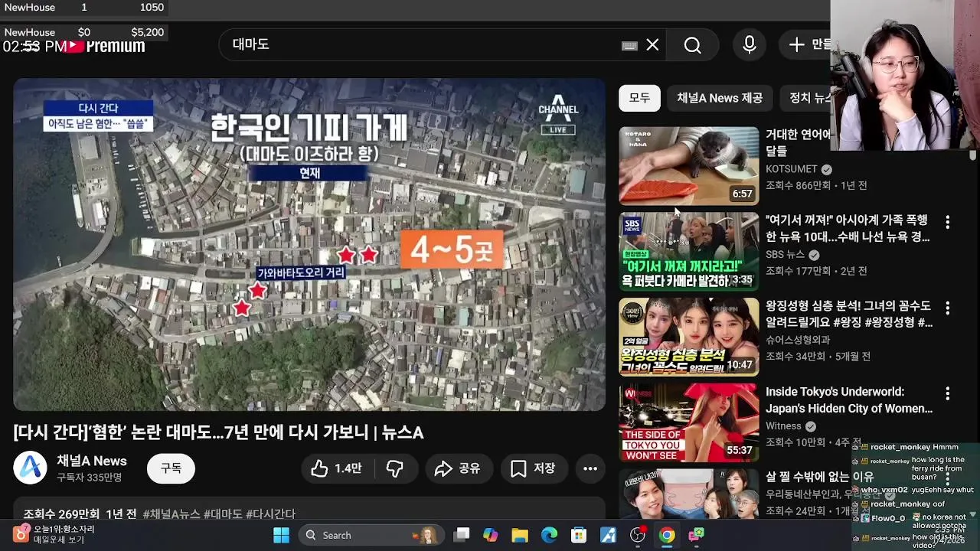Image resolution: width=980 pixels, height=551 pixels.
Task: Open title "여기서 꺼져!" 아시아계 가족 폭행
Action: click(848, 229)
